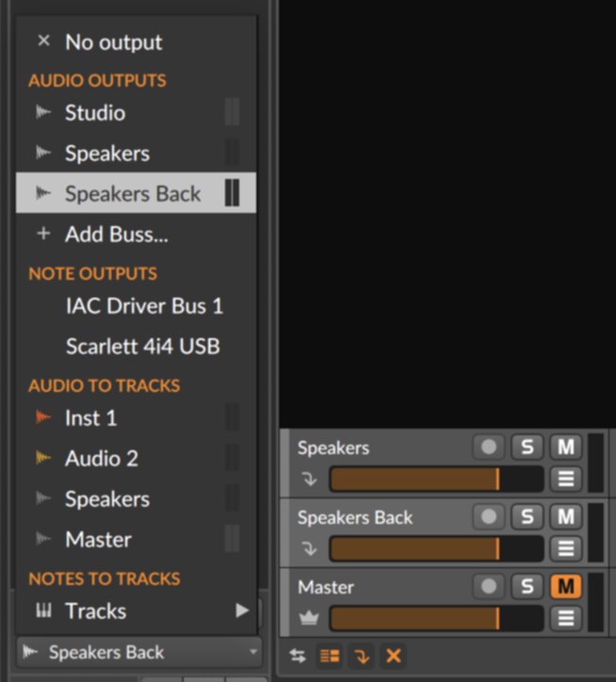Mute the Speakers track
The height and width of the screenshot is (682, 616).
tap(565, 447)
